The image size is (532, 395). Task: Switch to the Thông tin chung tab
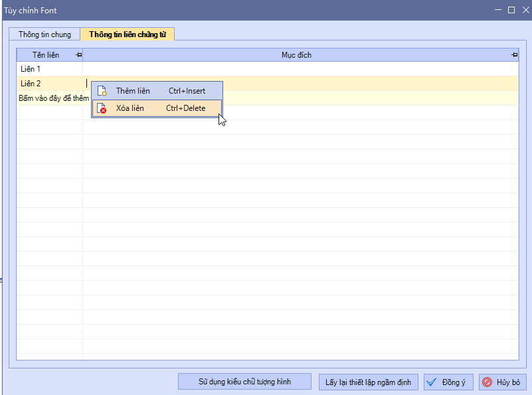(44, 35)
